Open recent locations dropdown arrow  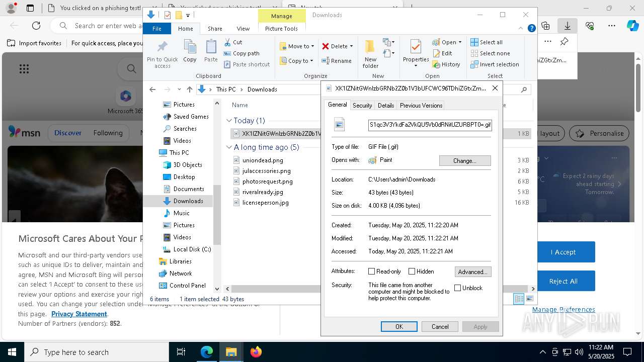(x=179, y=89)
